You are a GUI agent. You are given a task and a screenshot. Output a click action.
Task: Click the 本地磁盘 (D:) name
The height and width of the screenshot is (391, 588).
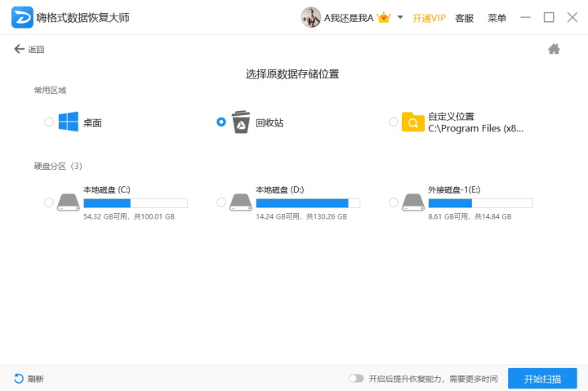[x=280, y=190]
